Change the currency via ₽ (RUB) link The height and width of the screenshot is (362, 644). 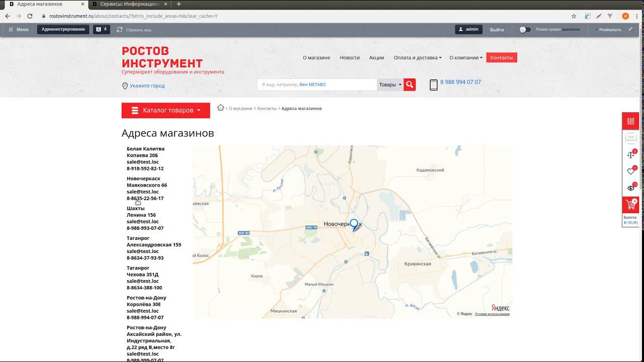pyautogui.click(x=630, y=223)
